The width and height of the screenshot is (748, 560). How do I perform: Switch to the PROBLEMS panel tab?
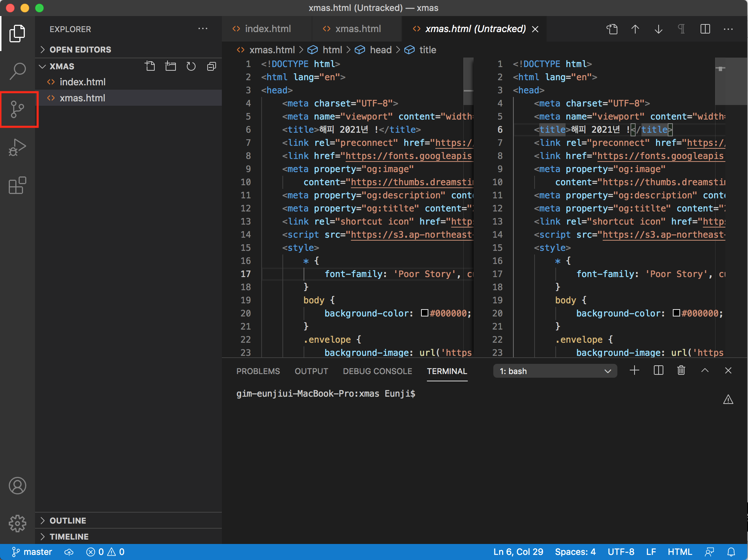pos(258,371)
